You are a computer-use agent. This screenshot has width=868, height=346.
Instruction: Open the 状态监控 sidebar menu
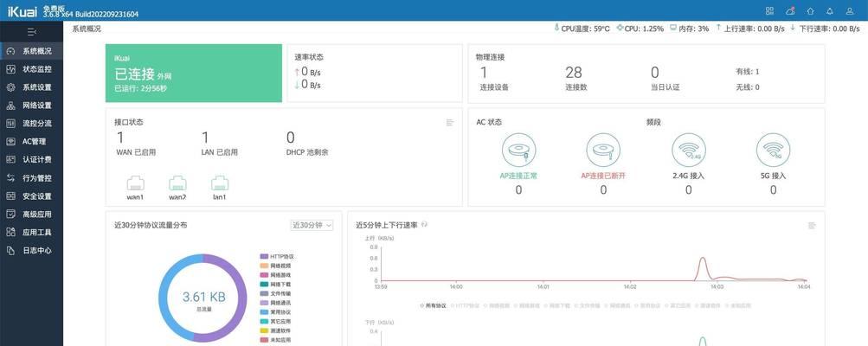31,69
